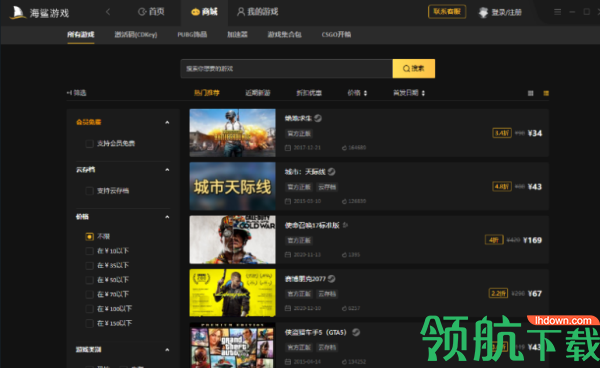Switch to grid view layout
The image size is (600, 368).
[530, 93]
